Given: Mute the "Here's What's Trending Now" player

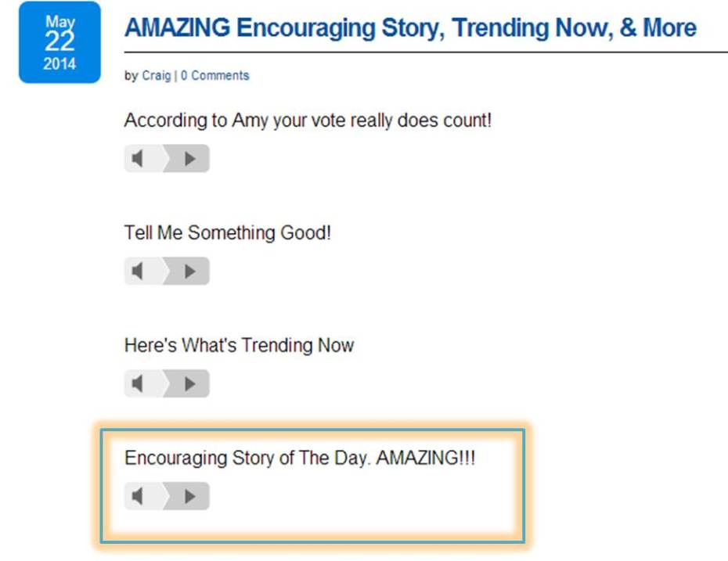Looking at the screenshot, I should 139,384.
